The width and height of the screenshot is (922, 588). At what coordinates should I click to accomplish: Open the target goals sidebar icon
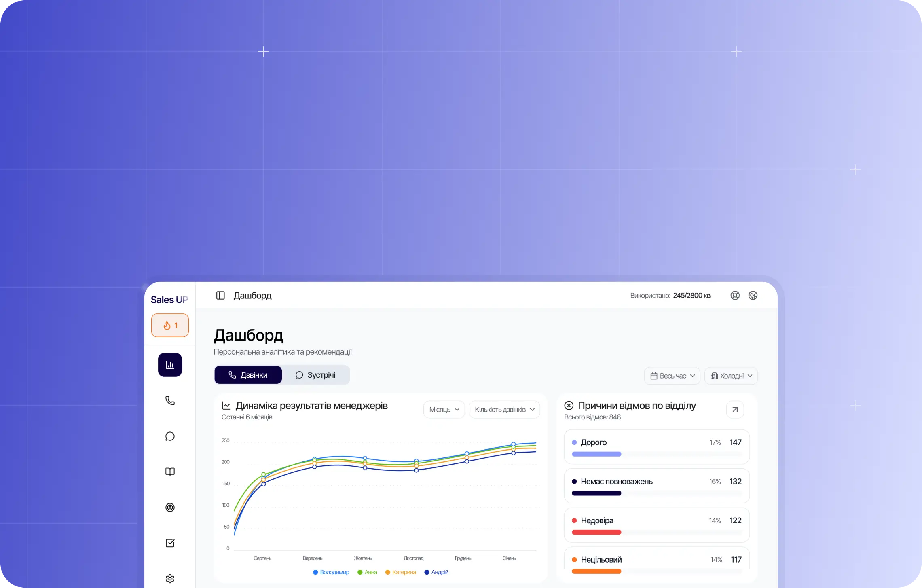[x=170, y=507]
